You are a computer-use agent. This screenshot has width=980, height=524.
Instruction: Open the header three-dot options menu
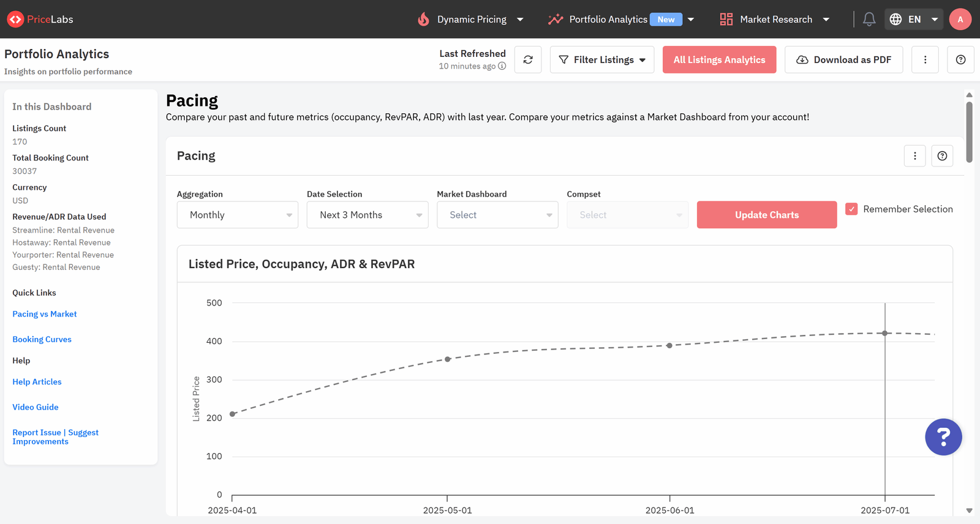(x=925, y=60)
